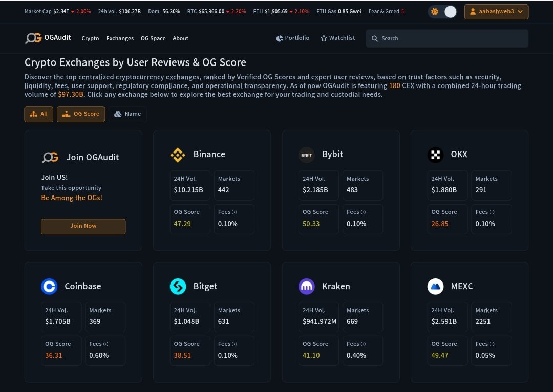Image resolution: width=553 pixels, height=392 pixels.
Task: Open the Watchlist link
Action: coord(337,38)
